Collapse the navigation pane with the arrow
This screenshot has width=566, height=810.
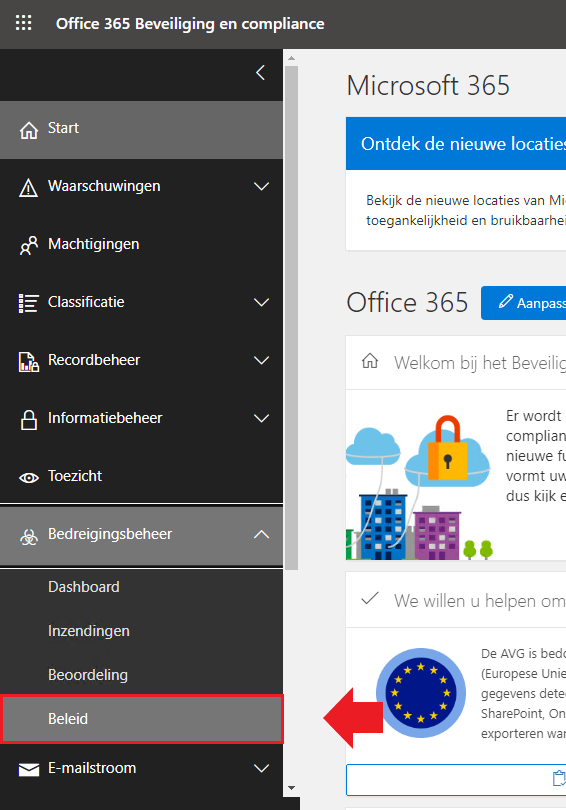click(x=261, y=73)
